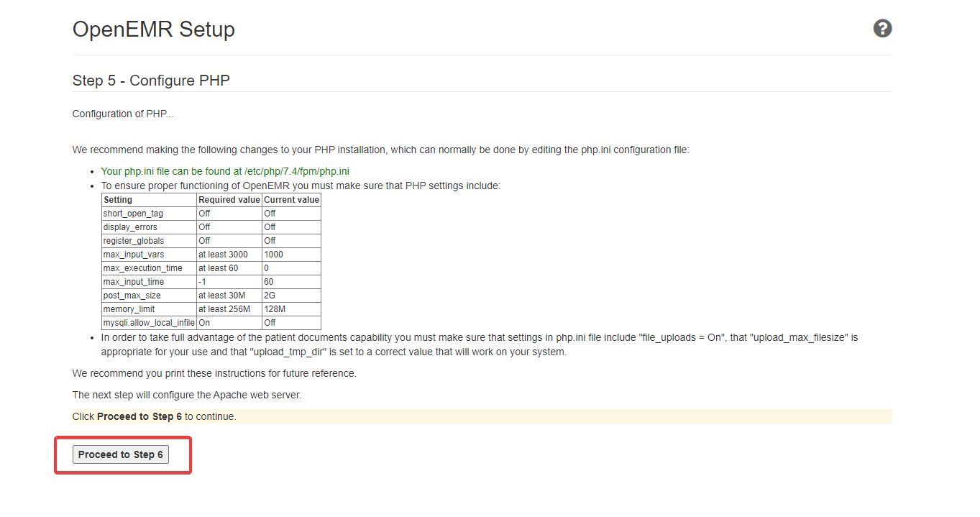Select the OpenEMR Setup page title
980x517 pixels.
click(154, 29)
